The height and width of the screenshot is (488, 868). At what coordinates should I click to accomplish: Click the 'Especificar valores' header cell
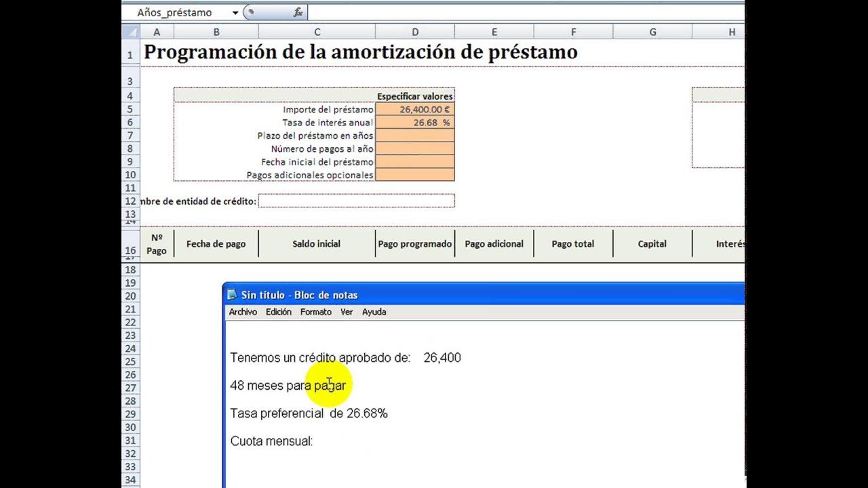pos(414,96)
